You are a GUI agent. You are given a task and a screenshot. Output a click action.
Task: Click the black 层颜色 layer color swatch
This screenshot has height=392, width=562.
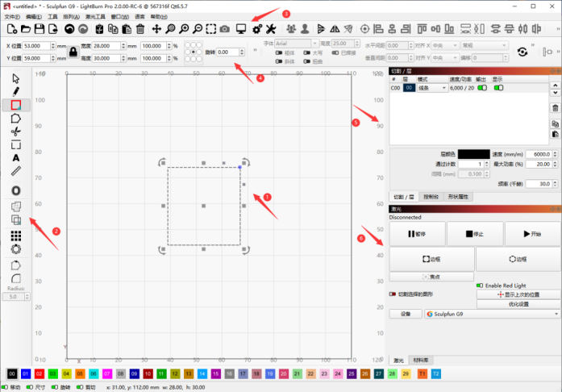[473, 154]
